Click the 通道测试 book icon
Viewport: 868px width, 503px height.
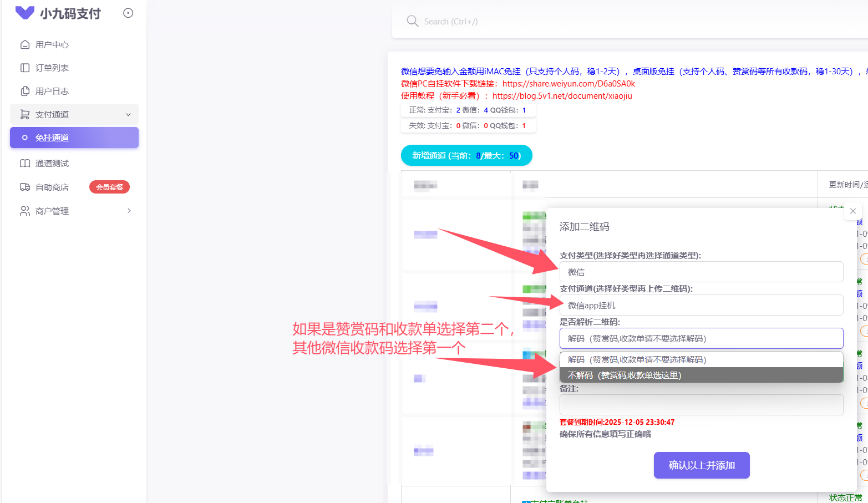[x=25, y=164]
